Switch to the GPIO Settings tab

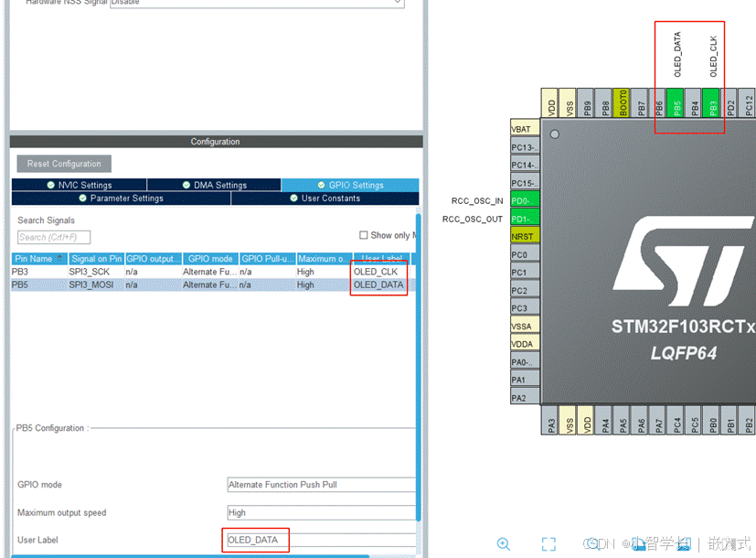click(350, 185)
